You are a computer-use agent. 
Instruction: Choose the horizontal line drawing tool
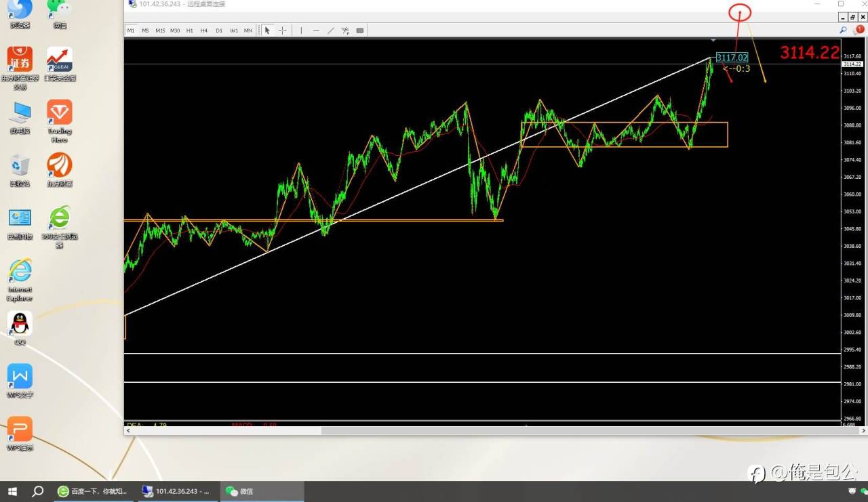coord(316,30)
